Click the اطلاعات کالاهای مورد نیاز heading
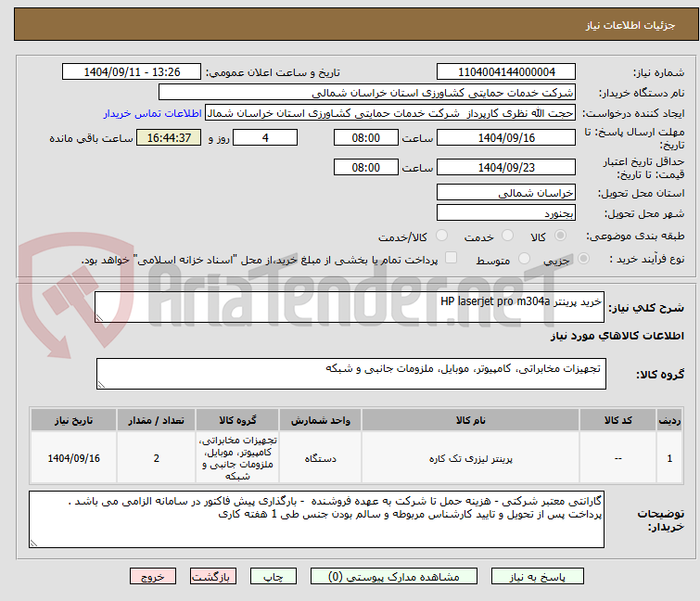The height and width of the screenshot is (601, 700). (617, 336)
